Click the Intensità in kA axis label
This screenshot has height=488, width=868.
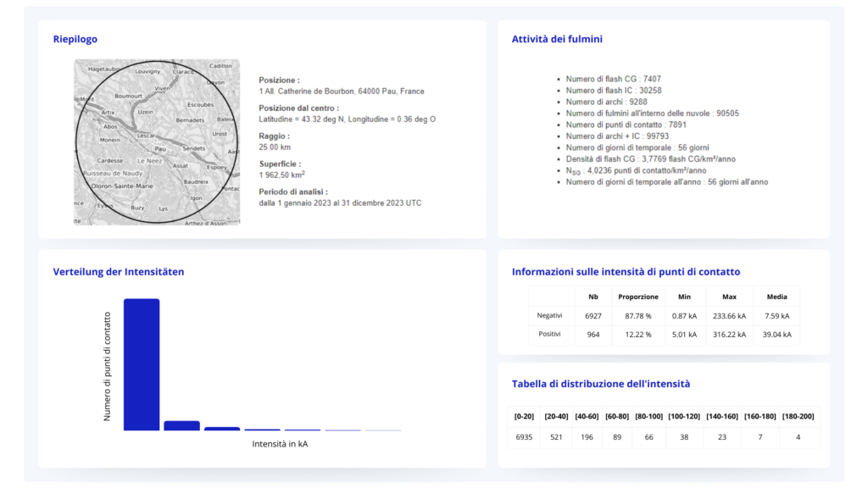coord(280,444)
